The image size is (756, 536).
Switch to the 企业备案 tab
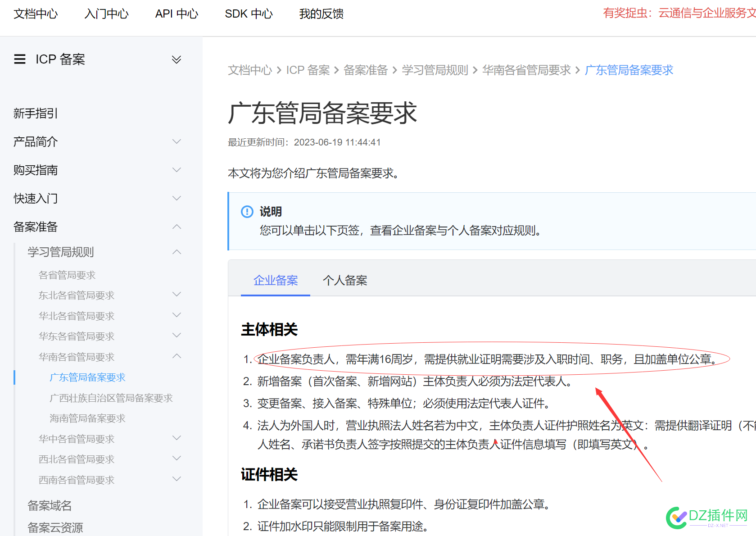coord(276,280)
